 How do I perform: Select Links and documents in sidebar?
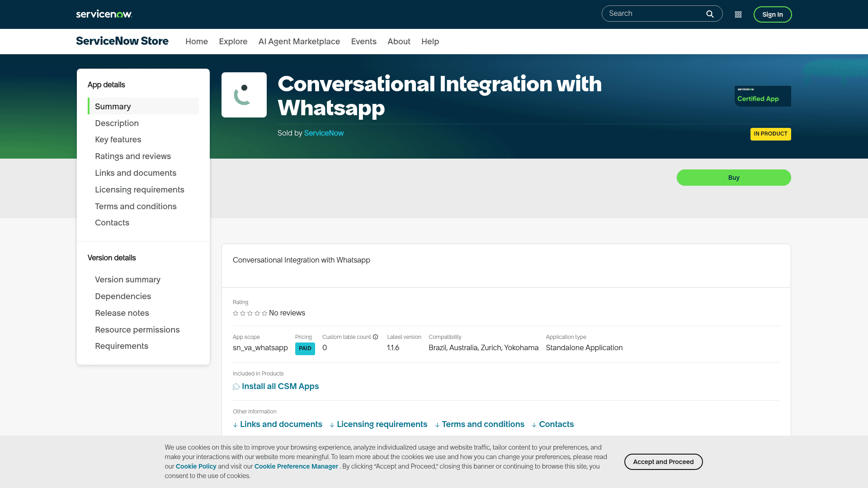(136, 173)
